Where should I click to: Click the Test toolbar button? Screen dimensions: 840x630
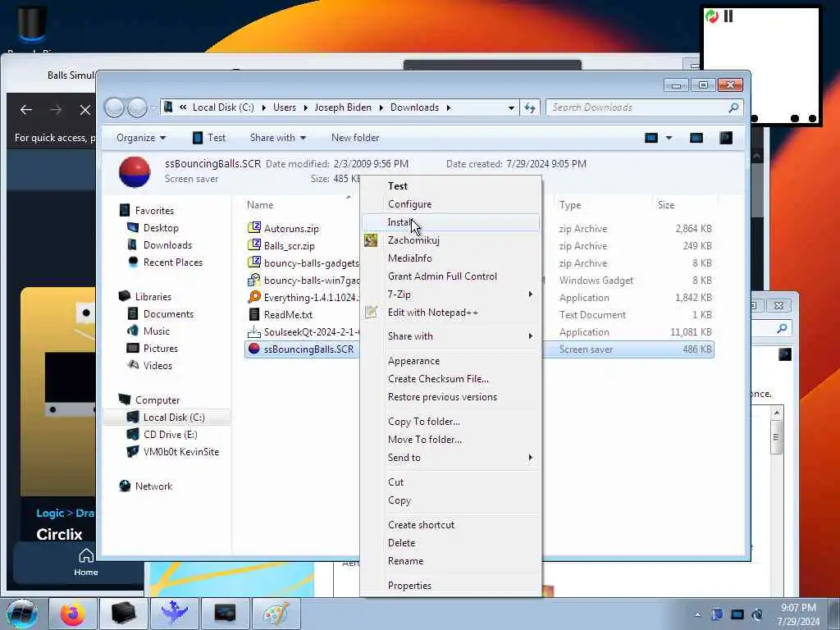(x=209, y=138)
